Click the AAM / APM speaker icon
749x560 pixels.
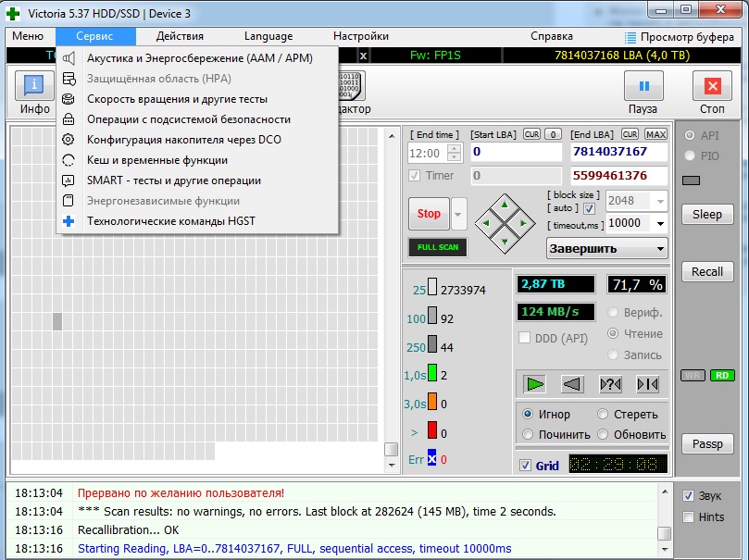coord(69,58)
